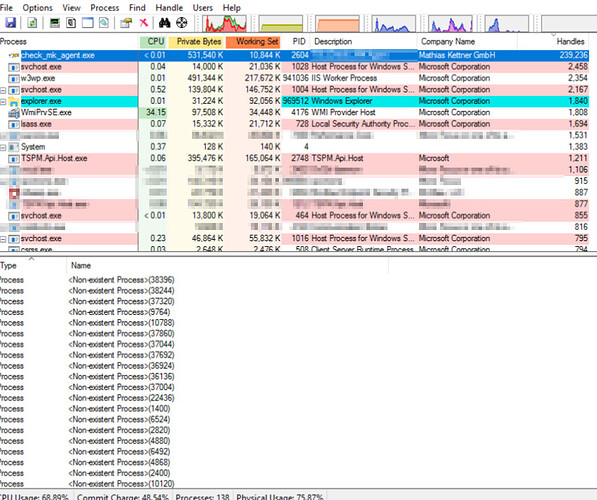Click the red X Kill Process icon
Viewport: 597px width, 500px height.
144,23
